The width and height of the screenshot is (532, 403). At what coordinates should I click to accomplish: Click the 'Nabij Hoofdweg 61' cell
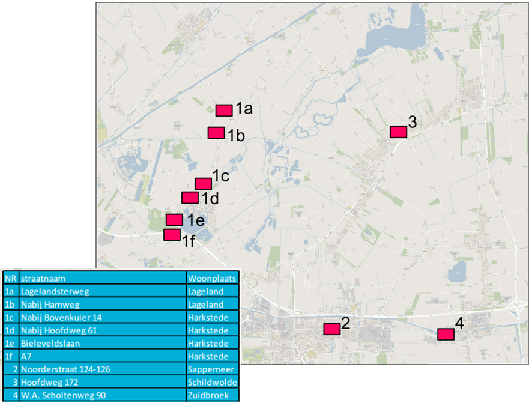pyautogui.click(x=103, y=330)
